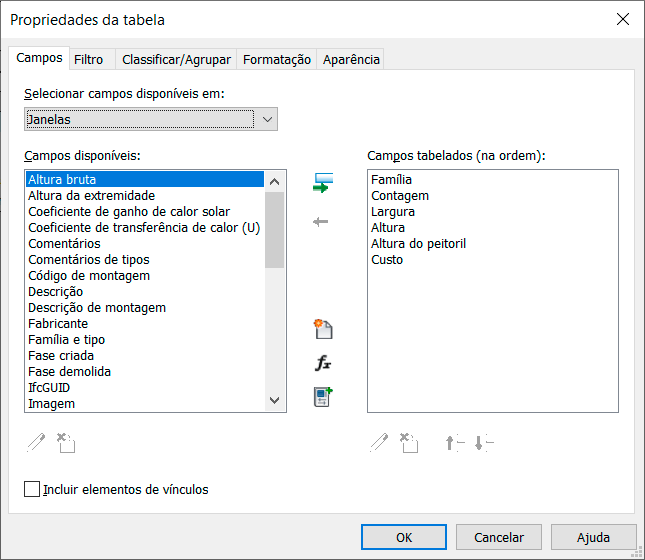Screen dimensions: 645x560
Task: Add a calculated parameter with the fx icon
Action: (323, 363)
